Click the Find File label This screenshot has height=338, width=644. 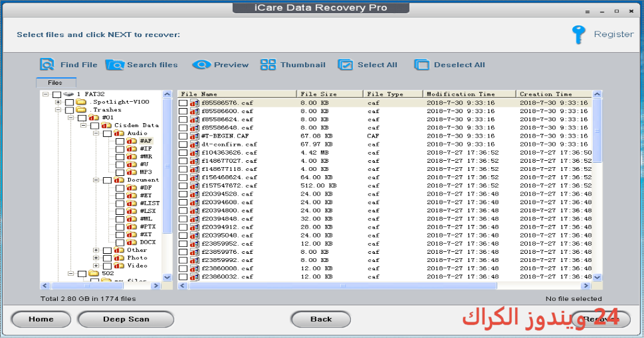pyautogui.click(x=79, y=65)
